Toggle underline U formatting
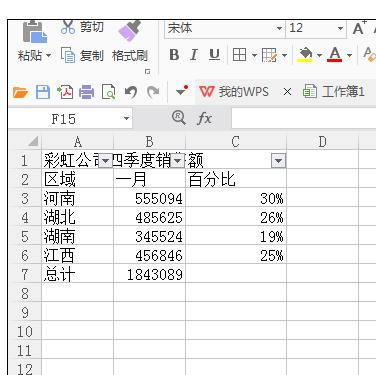Viewport: 376px width, 375px height. tap(214, 55)
